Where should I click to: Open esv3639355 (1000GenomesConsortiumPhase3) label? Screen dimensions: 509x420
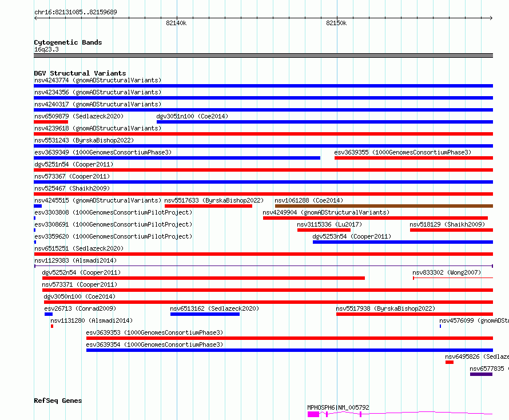pyautogui.click(x=403, y=152)
